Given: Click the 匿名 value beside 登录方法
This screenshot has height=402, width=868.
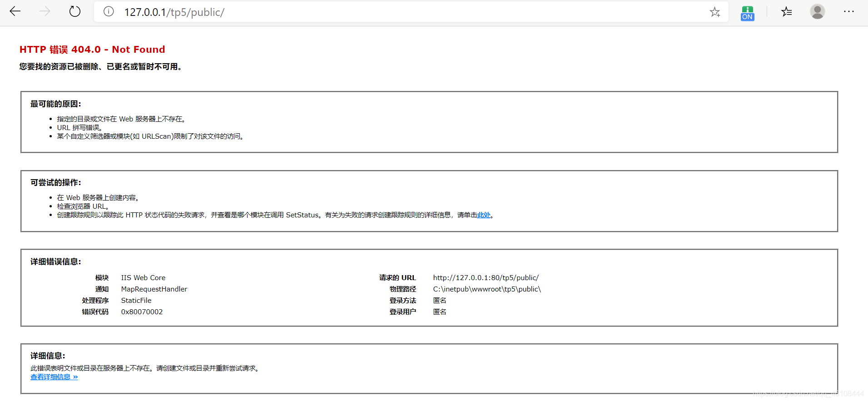Looking at the screenshot, I should pos(440,301).
